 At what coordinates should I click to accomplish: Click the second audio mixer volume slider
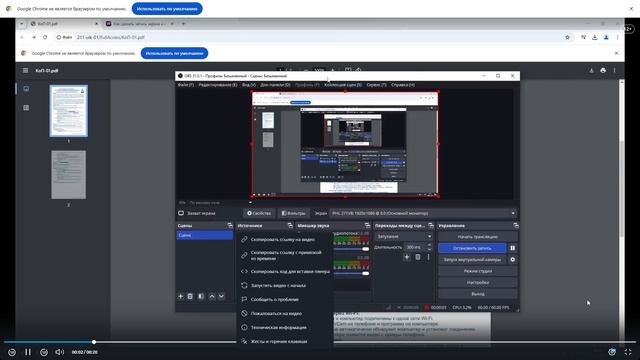coord(351,273)
